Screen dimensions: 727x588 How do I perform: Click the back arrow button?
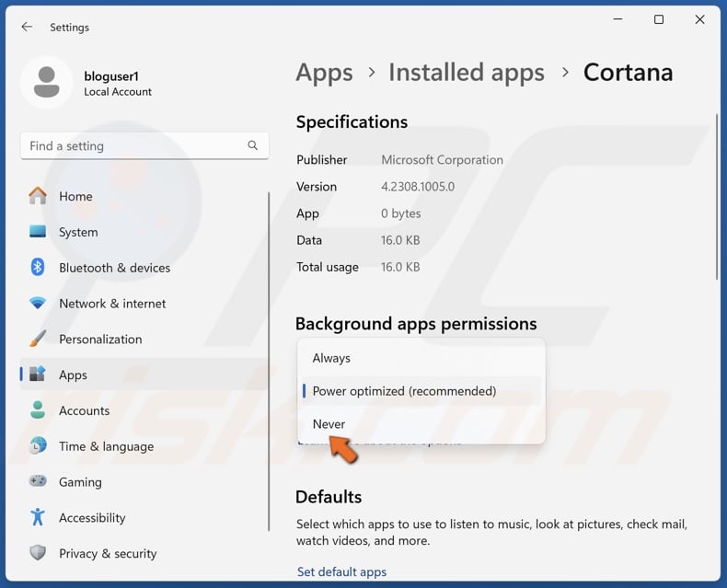(x=27, y=28)
